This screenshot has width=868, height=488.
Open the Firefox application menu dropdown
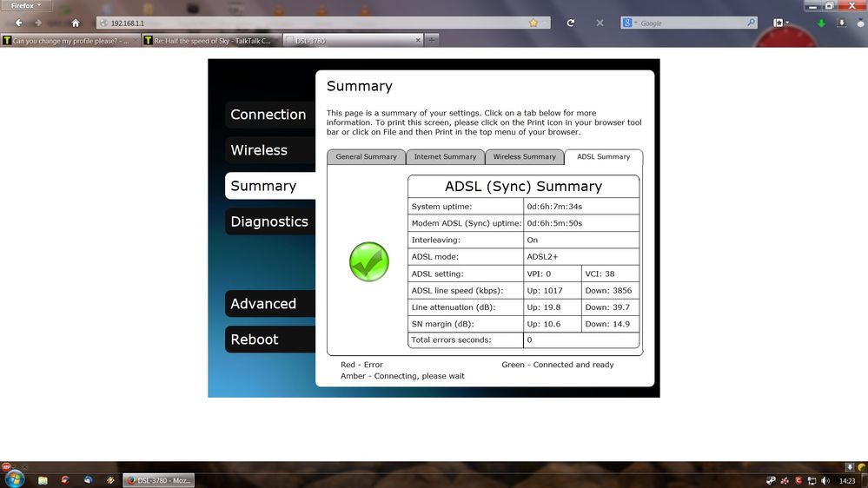[x=26, y=5]
